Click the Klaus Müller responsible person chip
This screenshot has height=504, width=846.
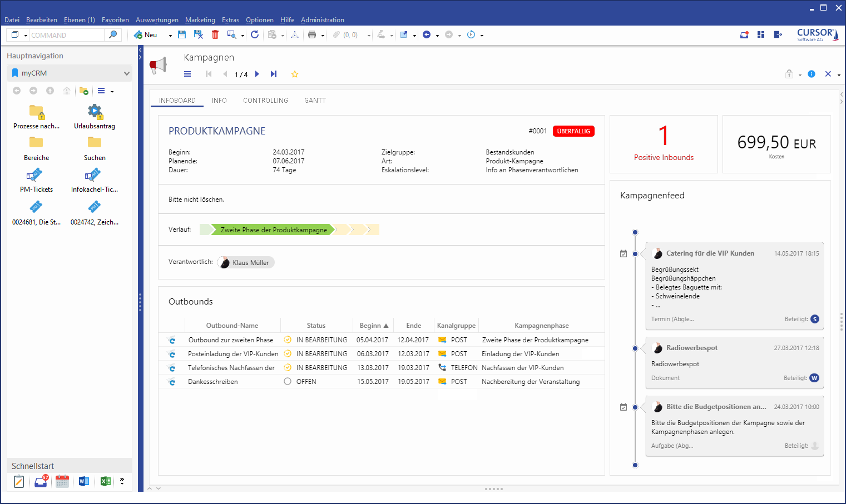pos(246,263)
